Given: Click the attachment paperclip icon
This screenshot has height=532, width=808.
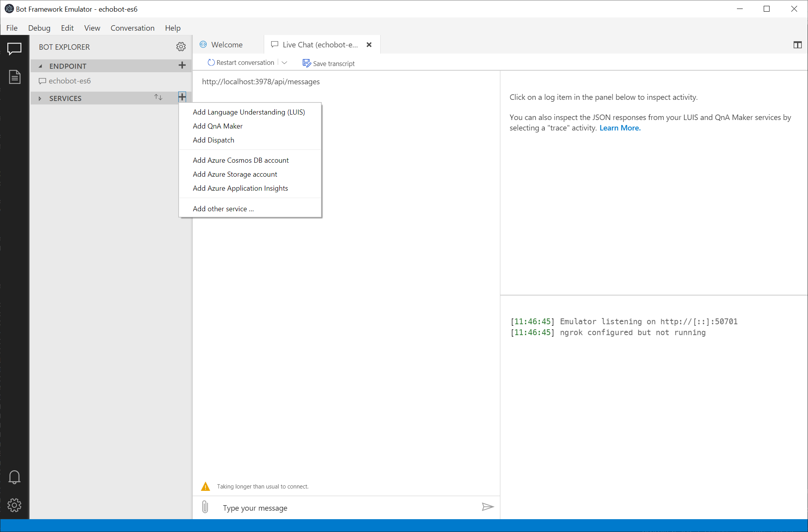Looking at the screenshot, I should (205, 507).
